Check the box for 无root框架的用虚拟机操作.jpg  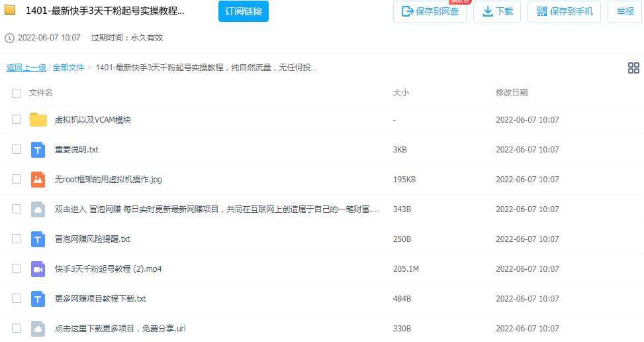[x=17, y=179]
